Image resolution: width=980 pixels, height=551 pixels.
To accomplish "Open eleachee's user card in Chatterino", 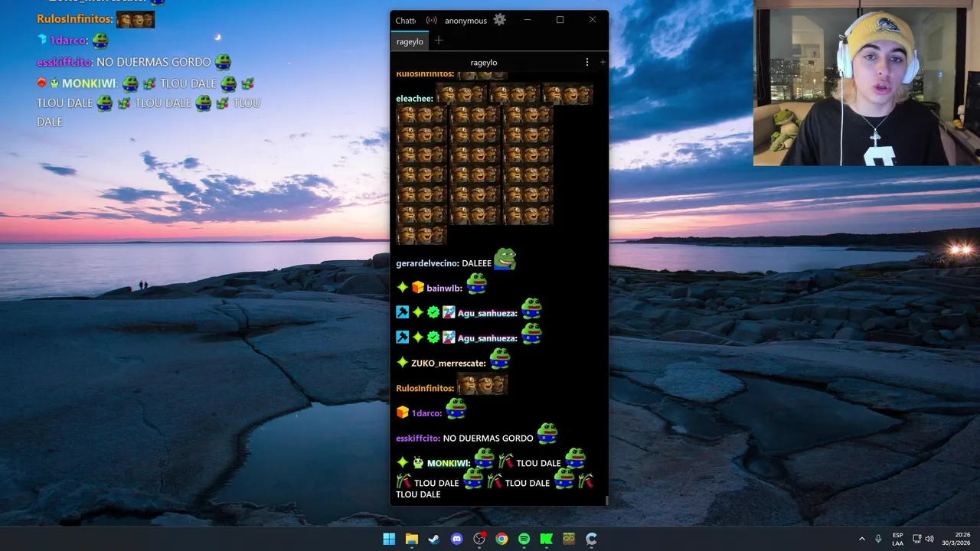I will [414, 99].
